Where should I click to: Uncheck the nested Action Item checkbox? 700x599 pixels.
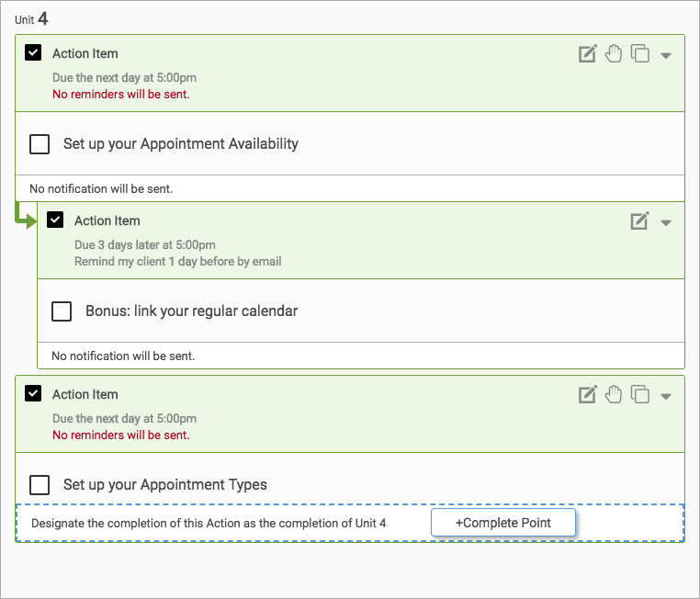55,220
